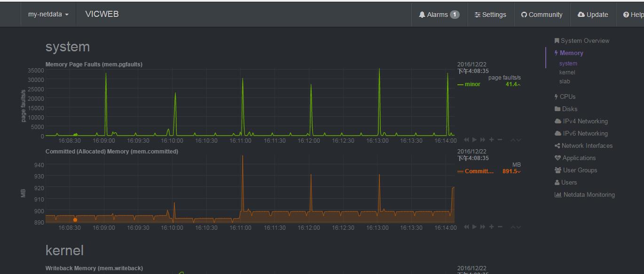This screenshot has width=644, height=274.
Task: Zoom out on the Memory Page Faults chart
Action: tap(500, 140)
